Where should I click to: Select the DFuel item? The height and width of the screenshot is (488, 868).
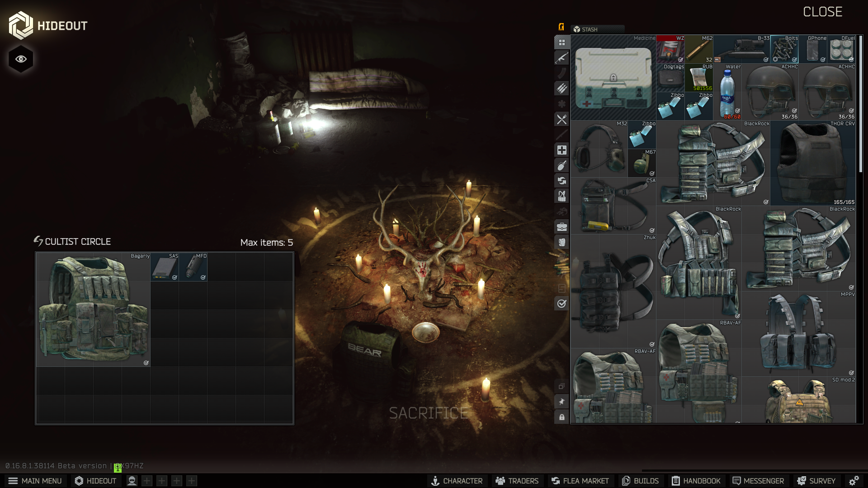(841, 49)
